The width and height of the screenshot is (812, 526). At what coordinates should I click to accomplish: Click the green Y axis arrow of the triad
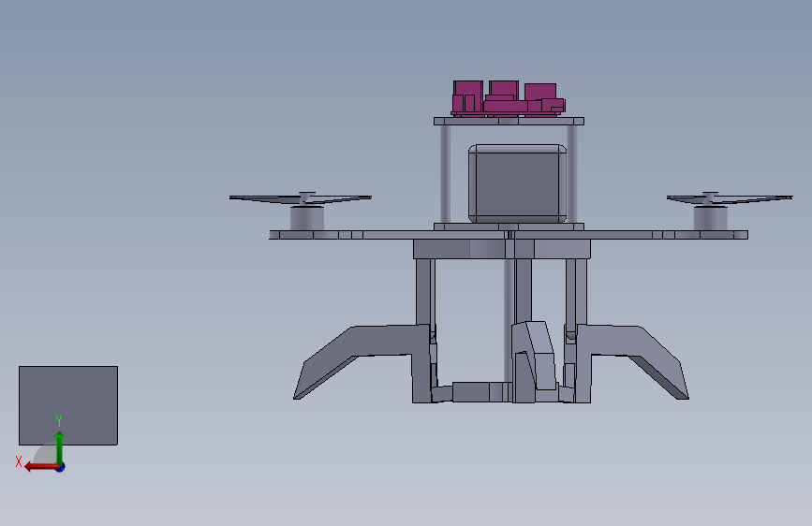pyautogui.click(x=60, y=447)
